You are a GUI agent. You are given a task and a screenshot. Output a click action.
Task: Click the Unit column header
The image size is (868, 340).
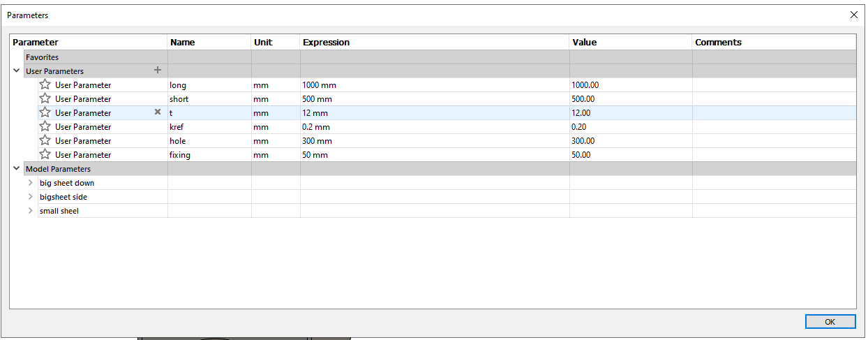[x=276, y=42]
